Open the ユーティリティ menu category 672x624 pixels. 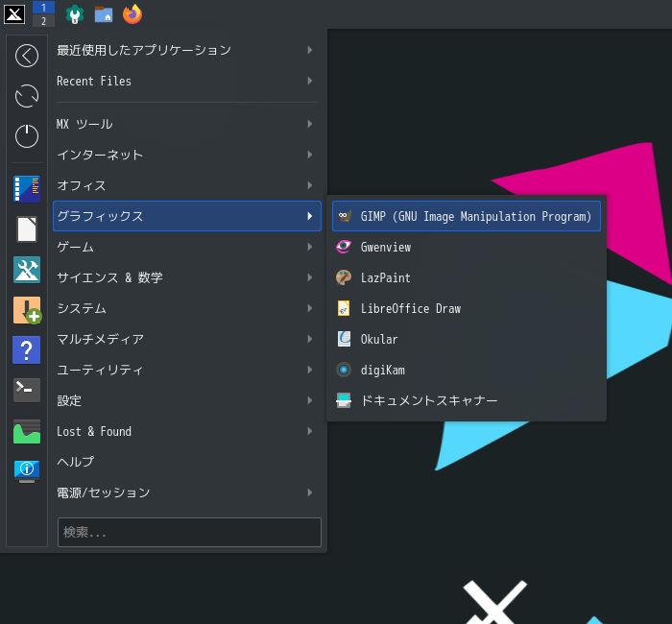click(x=187, y=370)
